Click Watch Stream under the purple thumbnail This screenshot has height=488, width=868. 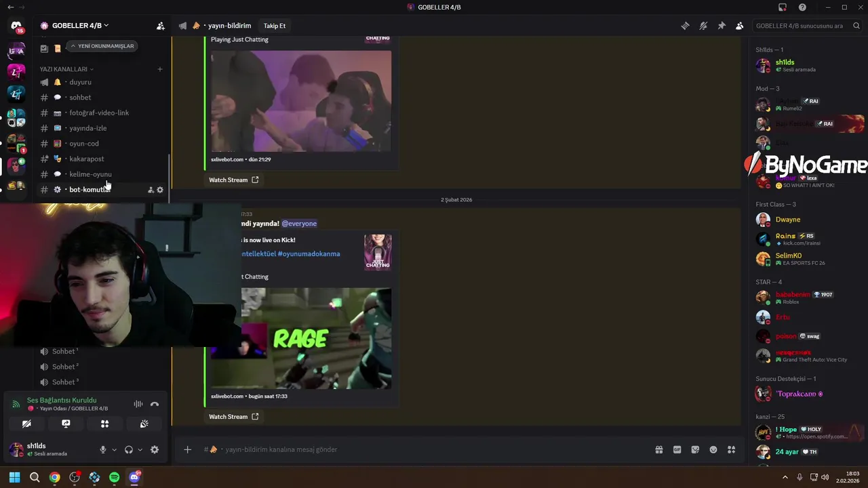click(x=233, y=180)
